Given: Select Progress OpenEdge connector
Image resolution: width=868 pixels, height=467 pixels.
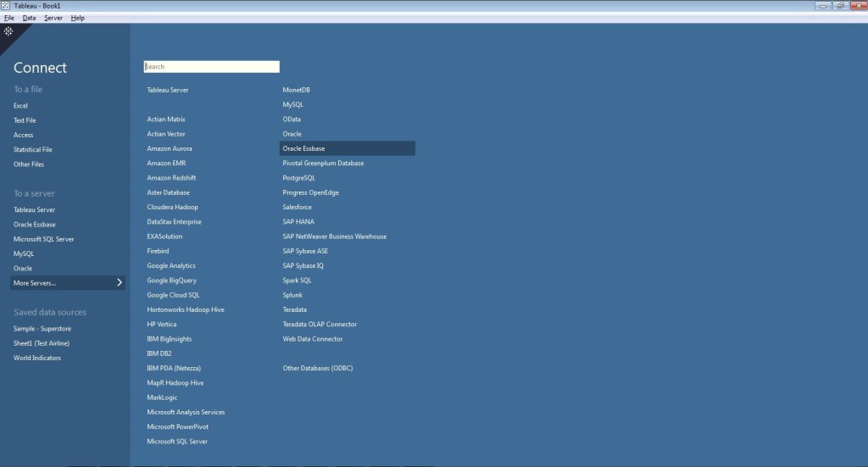Looking at the screenshot, I should [x=310, y=192].
